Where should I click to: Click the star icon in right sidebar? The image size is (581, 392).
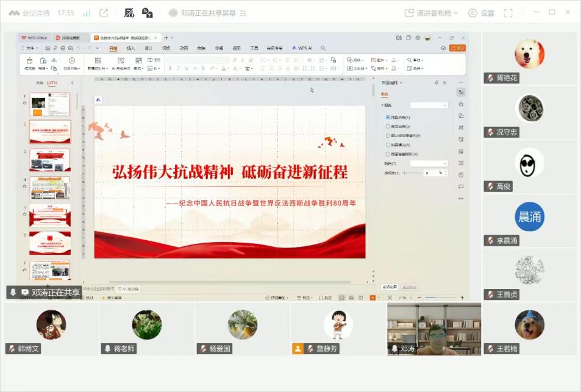[461, 104]
